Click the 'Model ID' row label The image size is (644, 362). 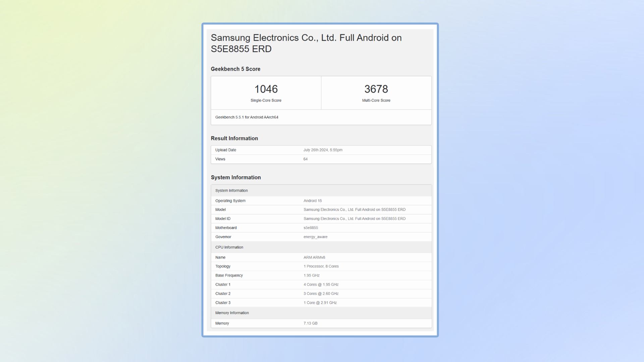(x=223, y=219)
